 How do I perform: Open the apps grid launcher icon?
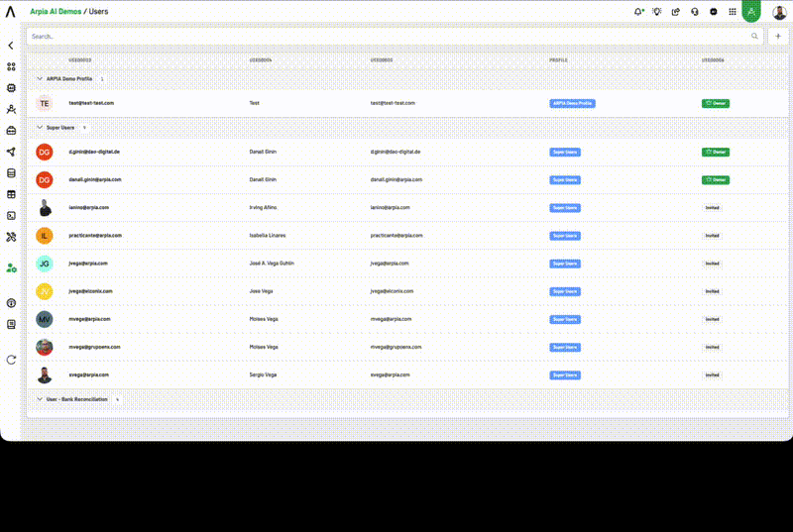point(733,12)
